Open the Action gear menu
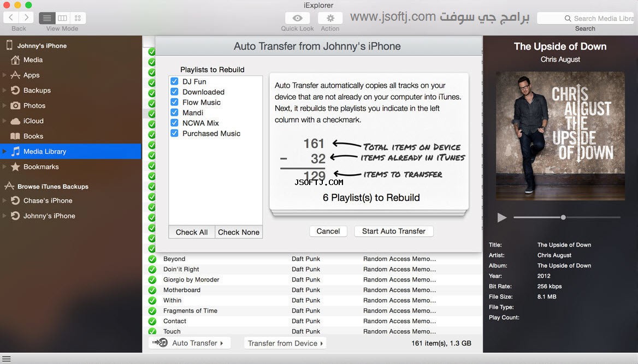This screenshot has width=638, height=364. coord(330,18)
